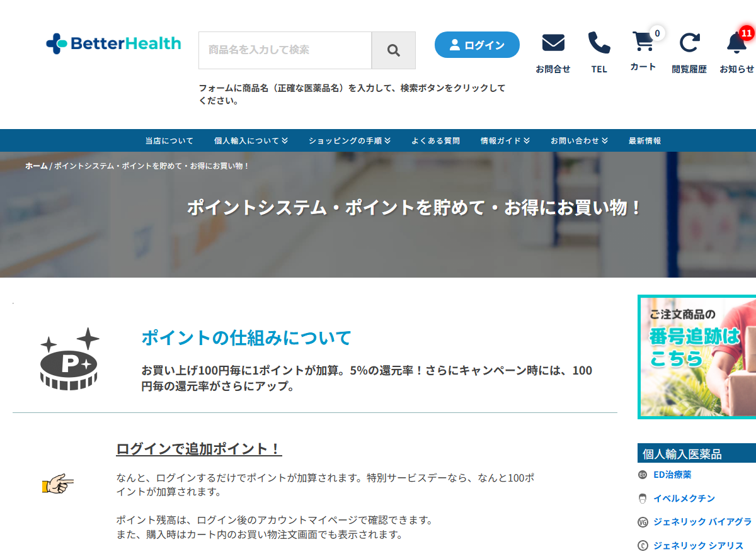Click the ED治療薬 category icon
Screen dimensions: 756x554
643,475
